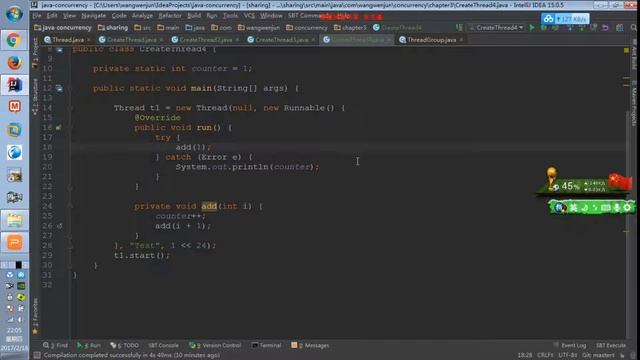Open Google Chrome from the taskbar

(14, 40)
